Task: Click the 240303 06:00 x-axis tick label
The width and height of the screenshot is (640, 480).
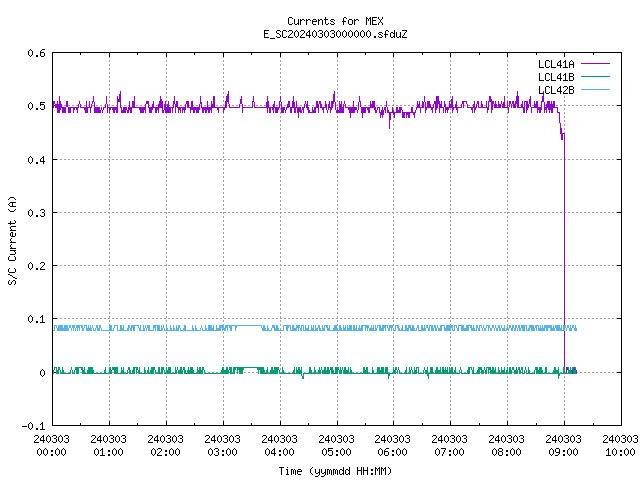Action: tap(393, 446)
